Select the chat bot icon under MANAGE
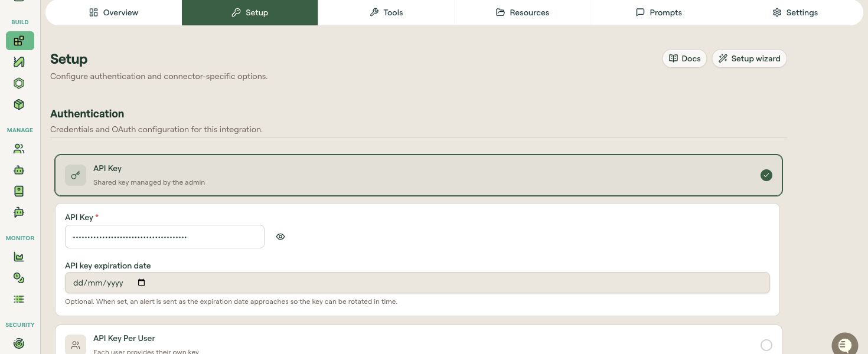Screen dimensions: 868x354 [x=19, y=212]
